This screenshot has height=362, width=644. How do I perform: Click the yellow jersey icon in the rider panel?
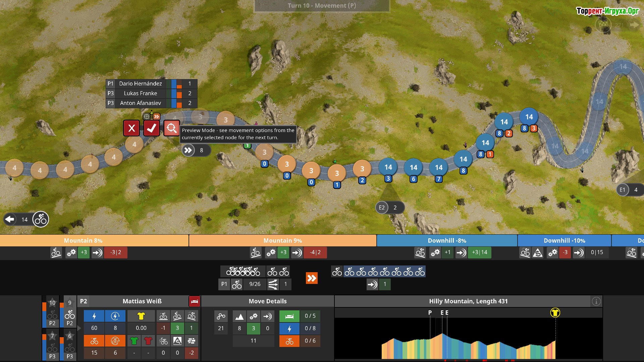tap(141, 316)
